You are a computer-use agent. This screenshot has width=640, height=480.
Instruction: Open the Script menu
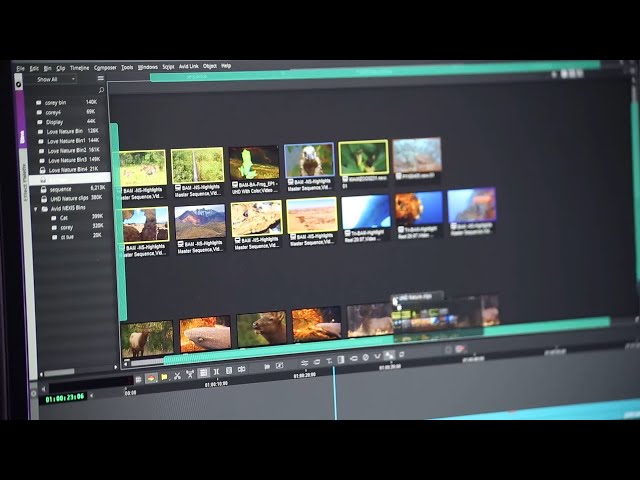pyautogui.click(x=168, y=67)
